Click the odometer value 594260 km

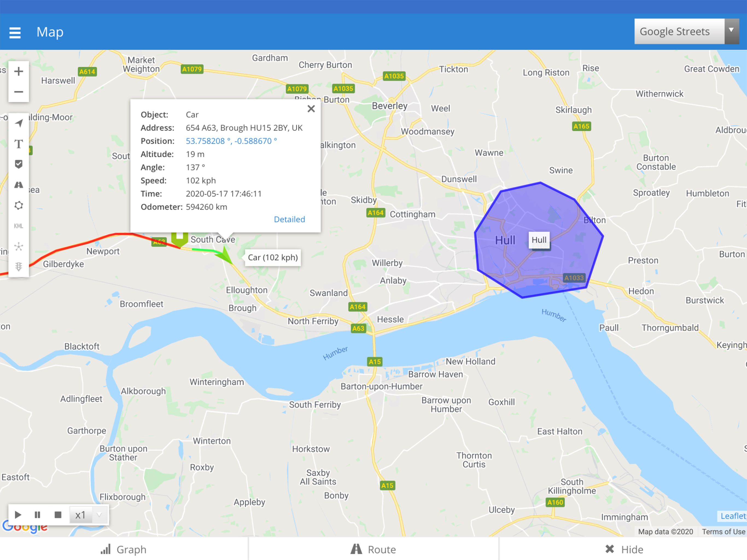coord(206,207)
